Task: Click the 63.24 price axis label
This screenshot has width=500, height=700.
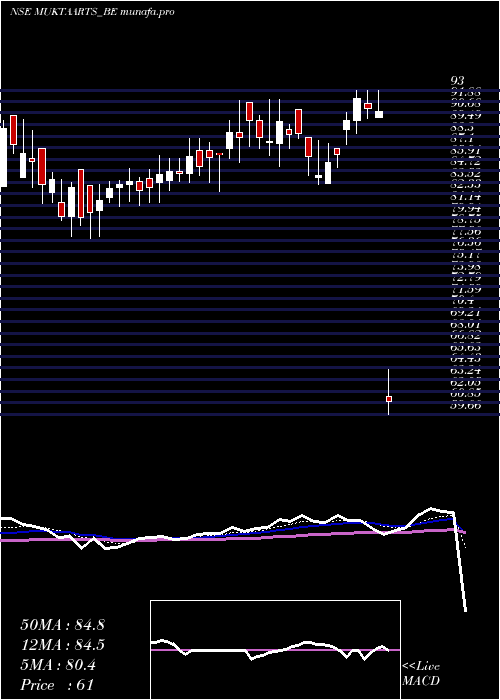Action: coord(466,371)
